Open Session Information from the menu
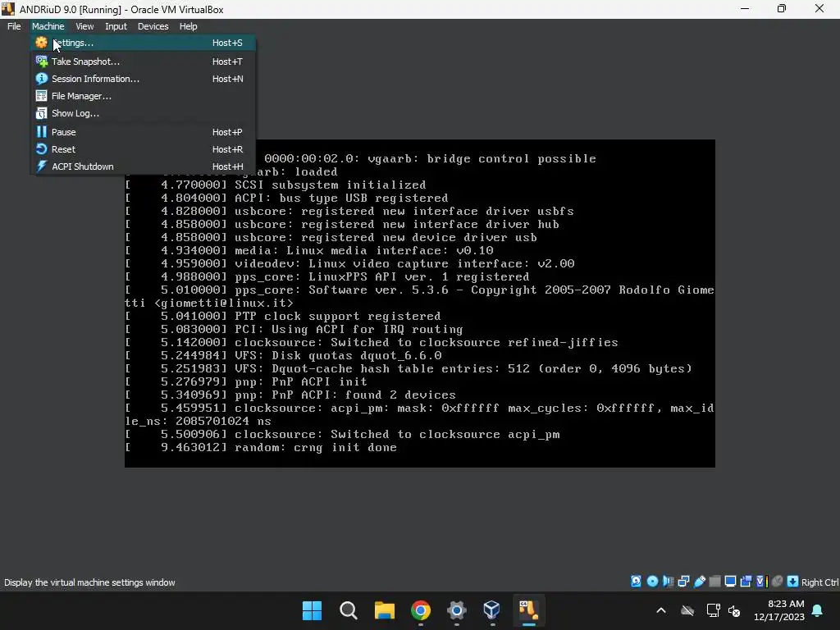The image size is (840, 630). coord(143,79)
